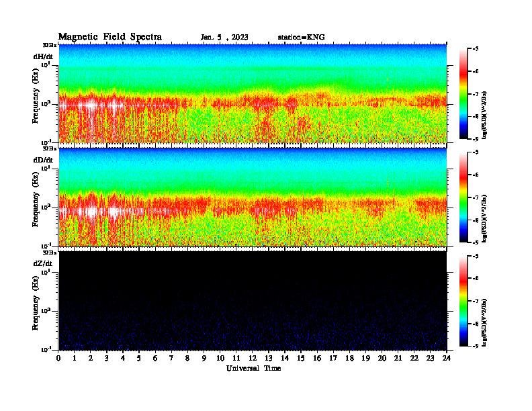Screen dimensions: 532x411
Task: Click the black dZ/dt spectrogram plot
Action: (253, 301)
